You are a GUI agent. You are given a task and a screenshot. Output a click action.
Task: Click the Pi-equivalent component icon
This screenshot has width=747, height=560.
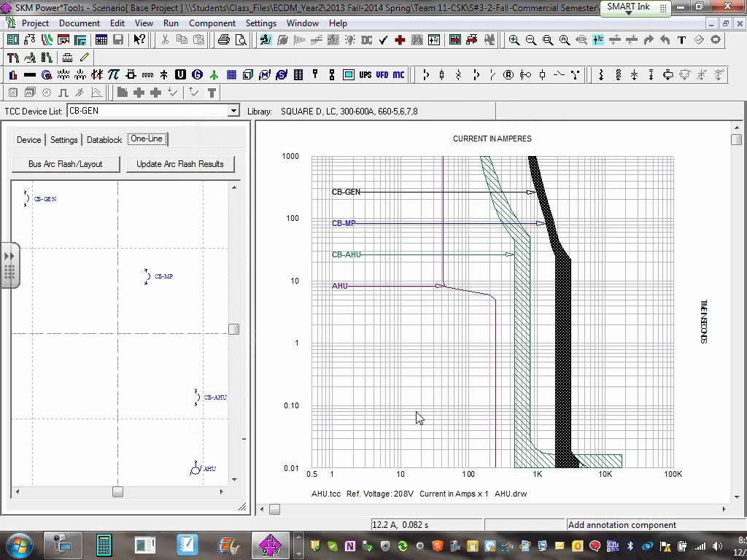(x=115, y=74)
